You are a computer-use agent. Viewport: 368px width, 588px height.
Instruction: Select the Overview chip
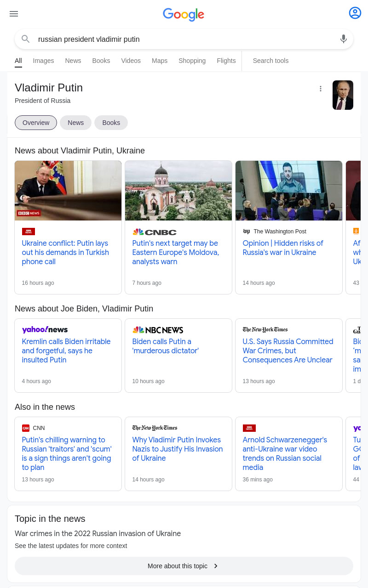(x=36, y=123)
